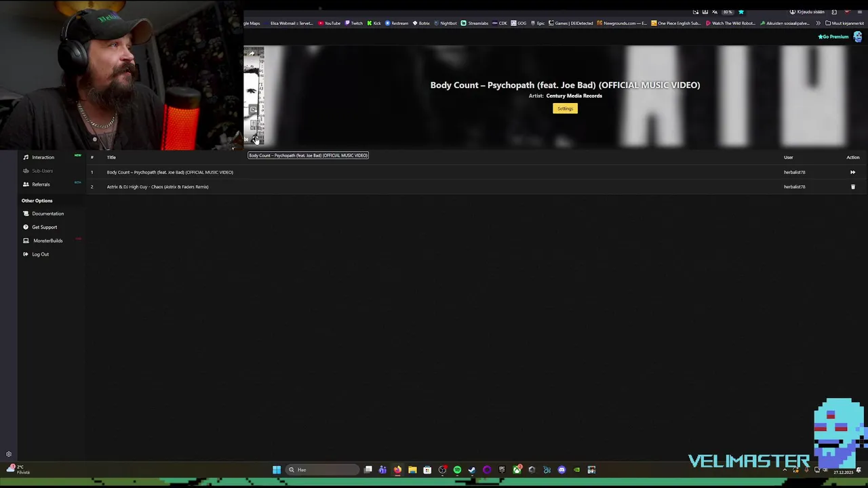
Task: Open the NVIDIA app from the taskbar
Action: pyautogui.click(x=576, y=470)
